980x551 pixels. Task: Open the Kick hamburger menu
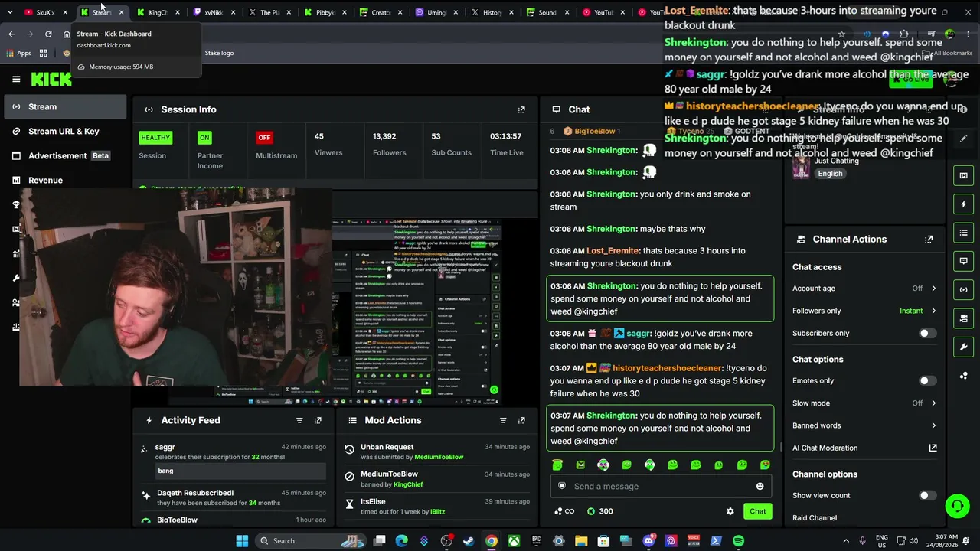tap(16, 79)
